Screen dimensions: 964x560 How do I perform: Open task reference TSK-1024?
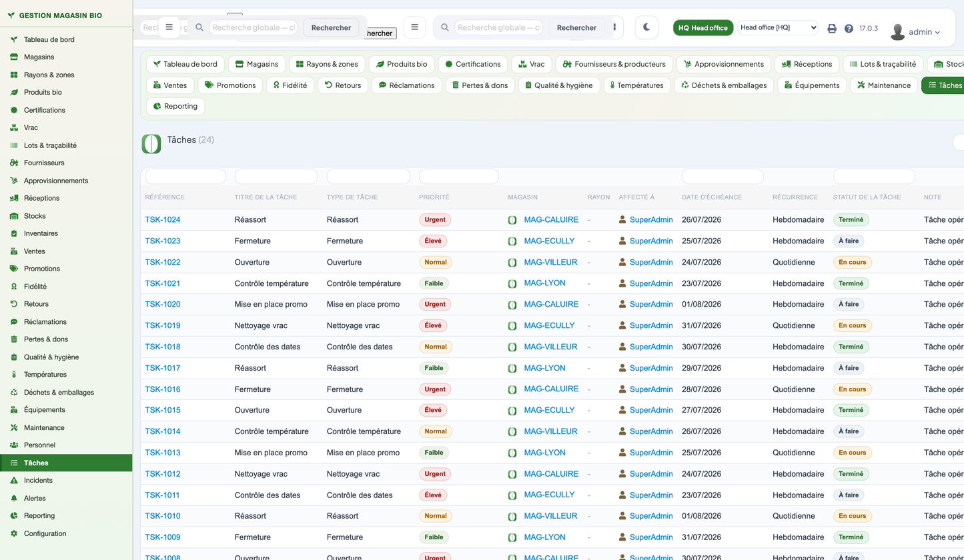click(x=163, y=220)
